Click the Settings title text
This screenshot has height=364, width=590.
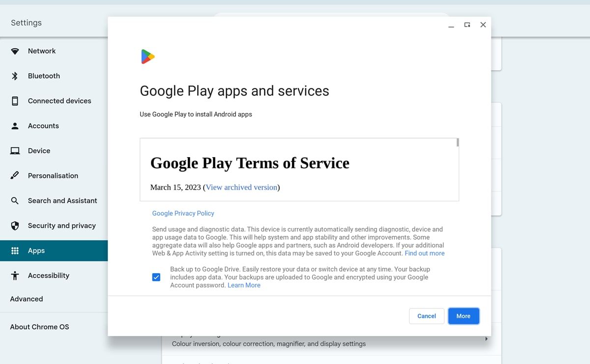26,23
